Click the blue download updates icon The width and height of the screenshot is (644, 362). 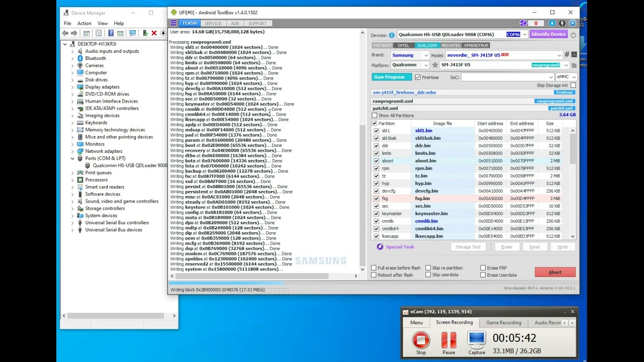(552, 23)
